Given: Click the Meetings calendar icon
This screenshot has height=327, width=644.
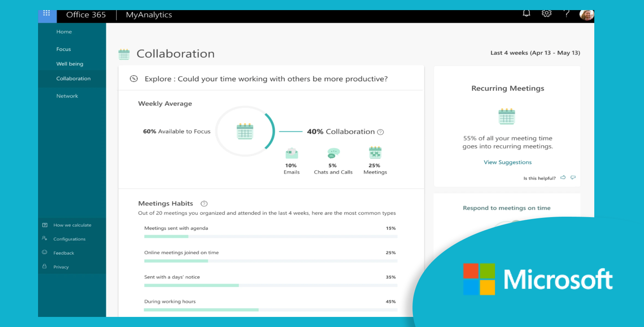Looking at the screenshot, I should [x=375, y=153].
